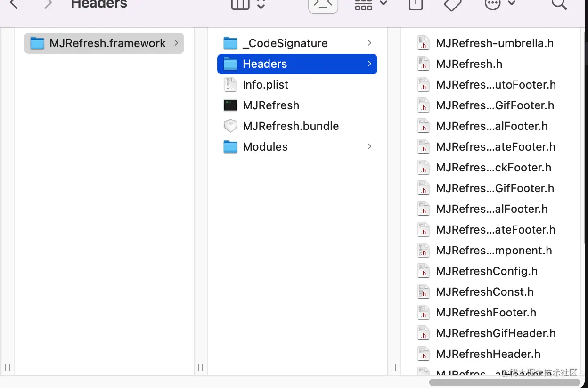Click the MJRefreshConfig.h file name
This screenshot has width=588, height=388.
coord(487,271)
